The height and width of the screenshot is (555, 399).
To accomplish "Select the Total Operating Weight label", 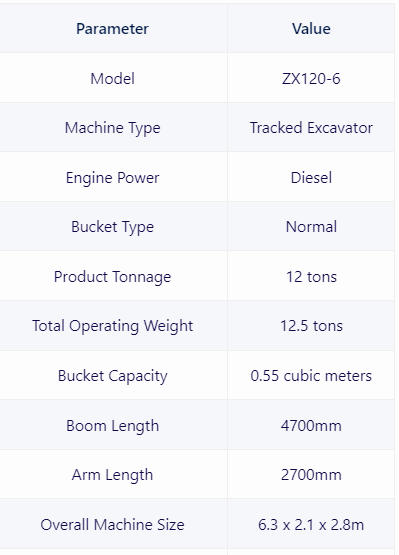I will [112, 326].
